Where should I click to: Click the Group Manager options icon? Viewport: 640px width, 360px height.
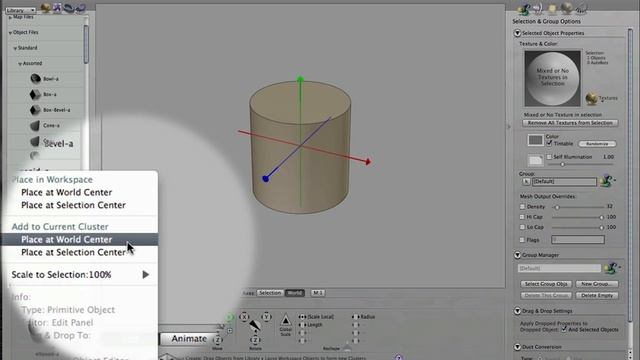click(x=611, y=268)
